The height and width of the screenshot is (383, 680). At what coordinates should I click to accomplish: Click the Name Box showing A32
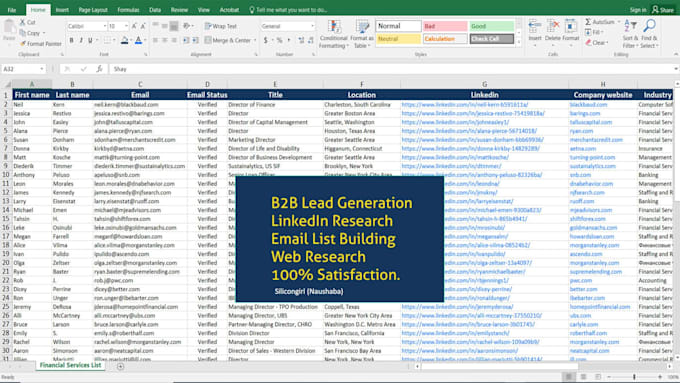(23, 69)
